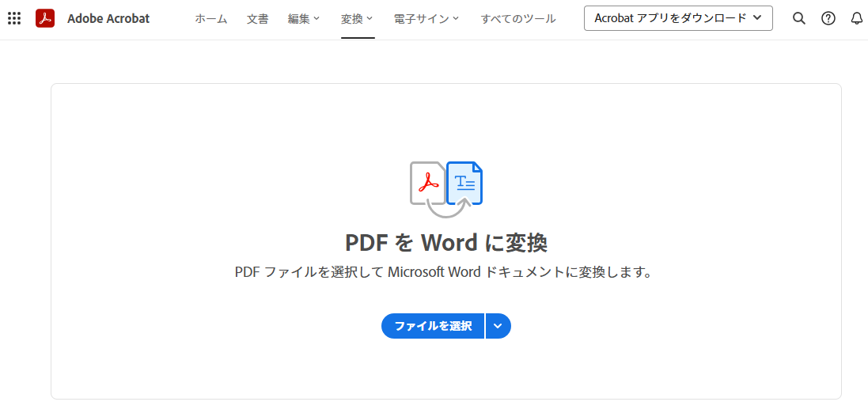Click the blue Word document illustration icon
This screenshot has width=868, height=413.
point(465,183)
